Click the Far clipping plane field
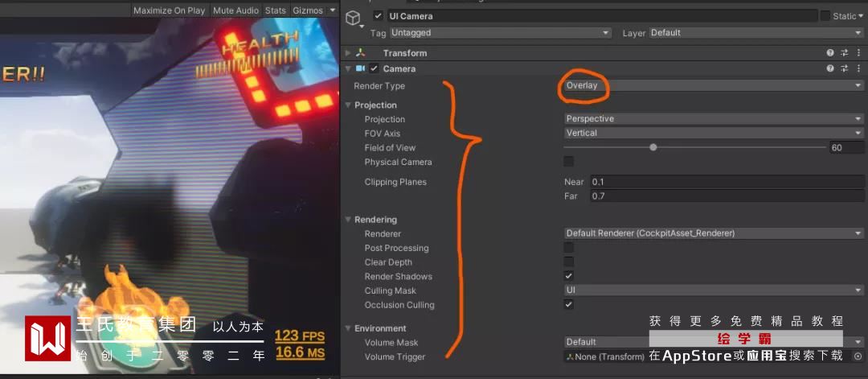Screen dimensions: 868x379 click(727, 196)
